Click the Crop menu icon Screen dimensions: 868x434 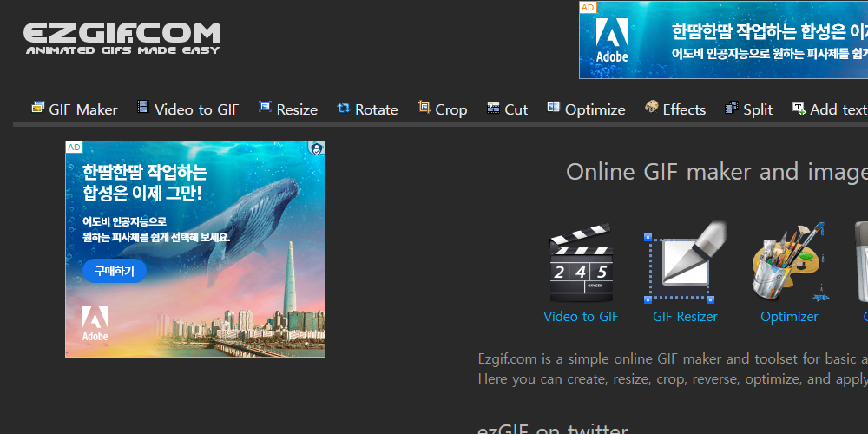tap(424, 107)
